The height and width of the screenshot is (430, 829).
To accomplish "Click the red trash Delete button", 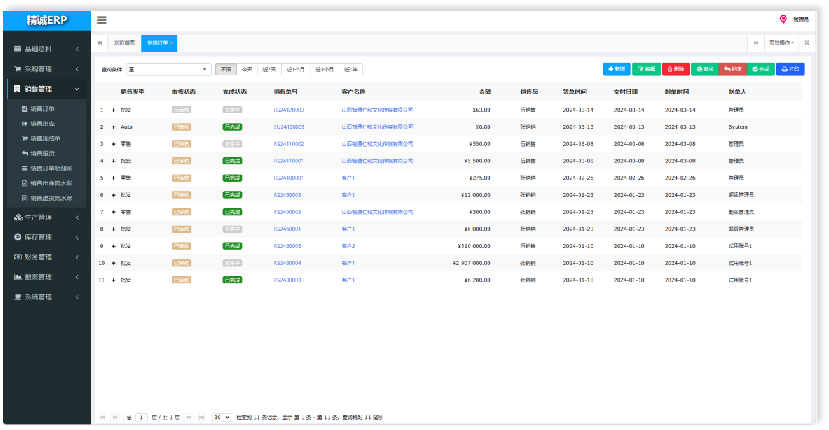I will 676,69.
